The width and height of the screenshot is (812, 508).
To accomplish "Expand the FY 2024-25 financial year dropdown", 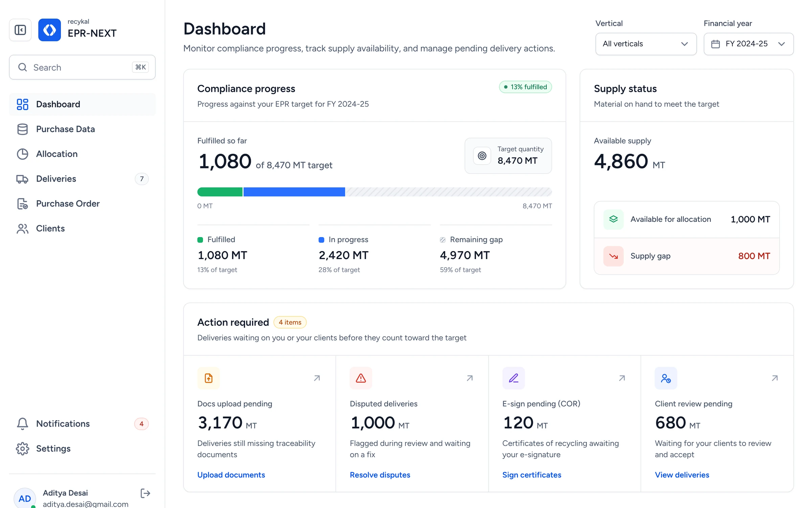I will pyautogui.click(x=748, y=44).
